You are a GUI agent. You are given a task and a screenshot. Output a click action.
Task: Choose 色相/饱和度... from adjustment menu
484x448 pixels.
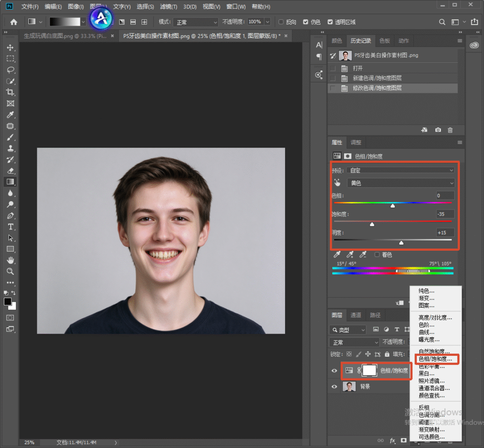[435, 359]
